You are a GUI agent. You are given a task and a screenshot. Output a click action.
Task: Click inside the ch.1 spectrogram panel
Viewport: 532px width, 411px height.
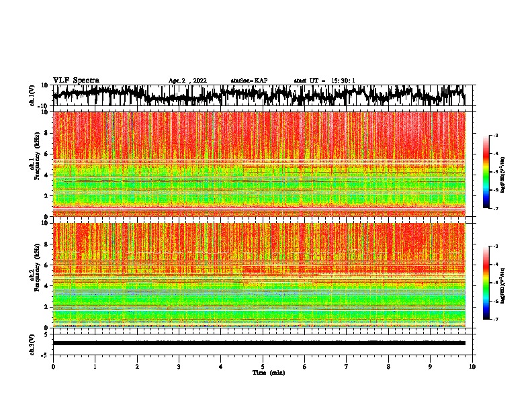click(x=259, y=164)
